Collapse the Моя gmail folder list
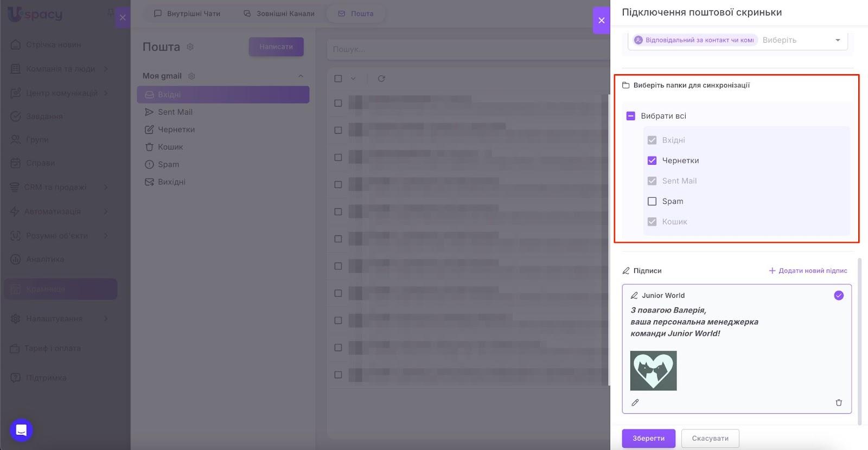The width and height of the screenshot is (868, 450). click(301, 76)
